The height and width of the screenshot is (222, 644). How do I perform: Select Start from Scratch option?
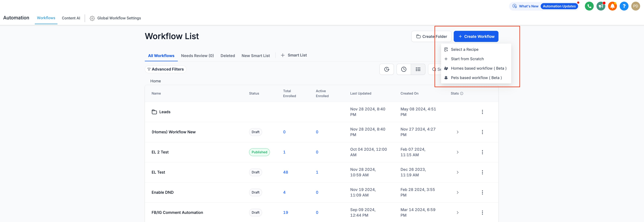click(467, 59)
